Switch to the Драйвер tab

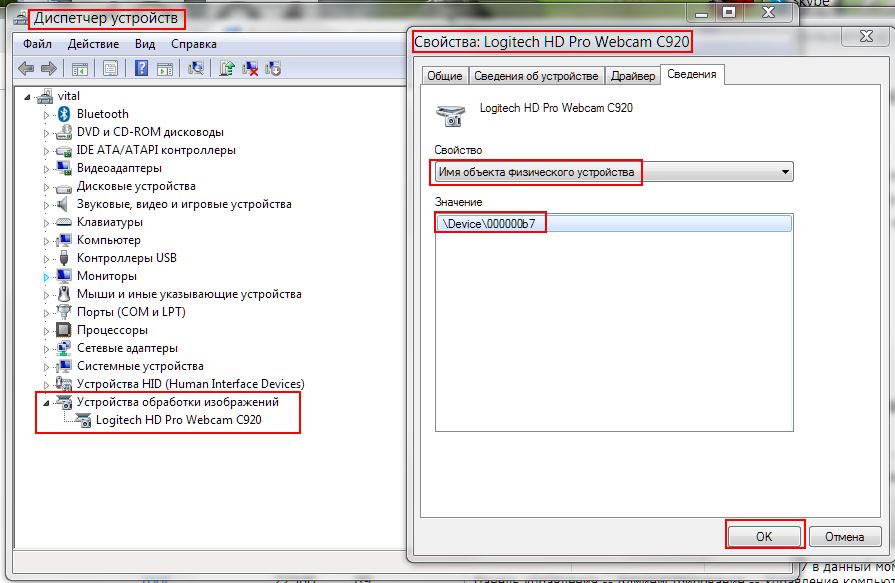(x=633, y=76)
